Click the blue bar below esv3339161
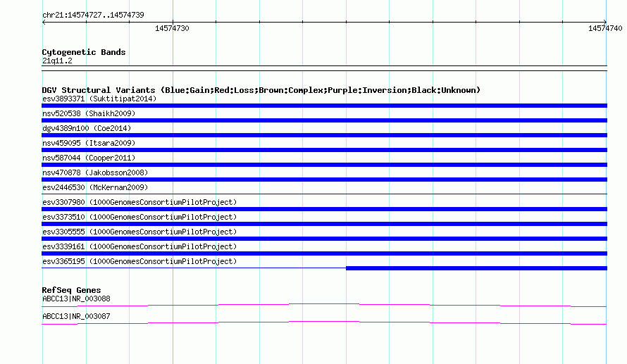Image resolution: width=627 pixels, height=364 pixels. point(324,253)
